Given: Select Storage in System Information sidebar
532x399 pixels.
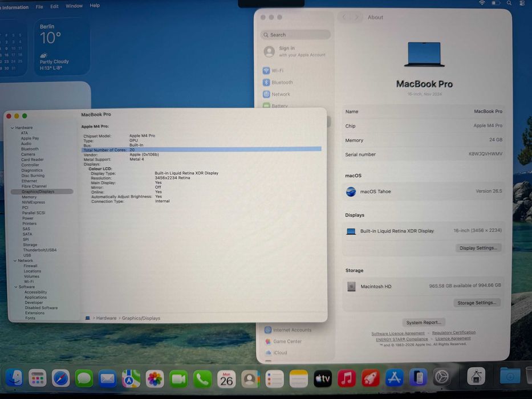Looking at the screenshot, I should tap(30, 245).
